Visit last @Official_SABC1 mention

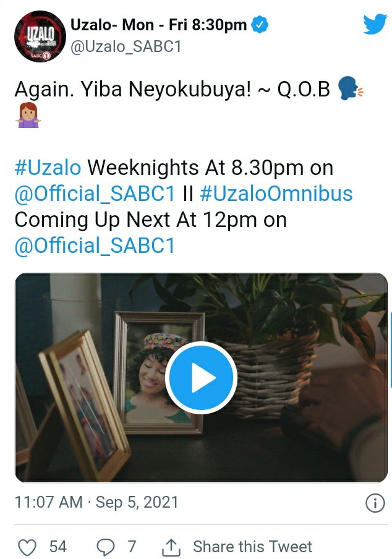95,246
